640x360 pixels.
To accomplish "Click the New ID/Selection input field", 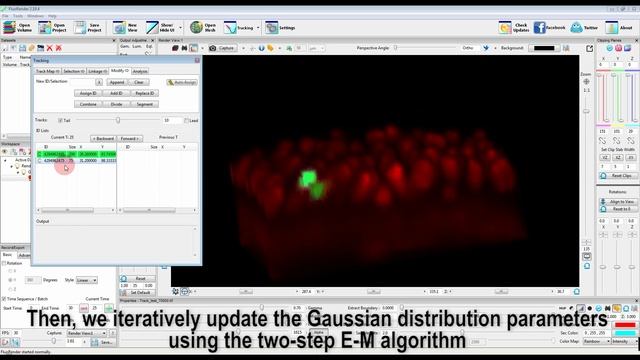I will [x=83, y=82].
